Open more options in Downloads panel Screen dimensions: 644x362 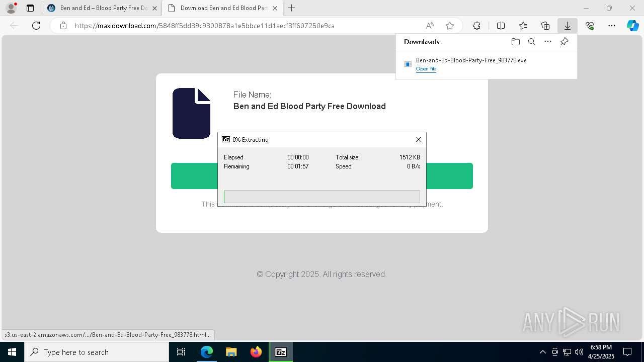pyautogui.click(x=548, y=42)
